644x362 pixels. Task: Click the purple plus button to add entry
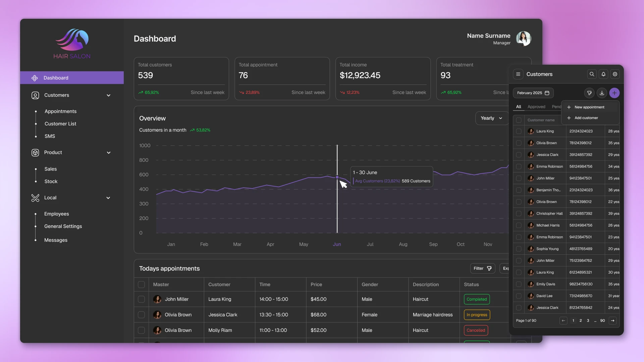point(614,93)
